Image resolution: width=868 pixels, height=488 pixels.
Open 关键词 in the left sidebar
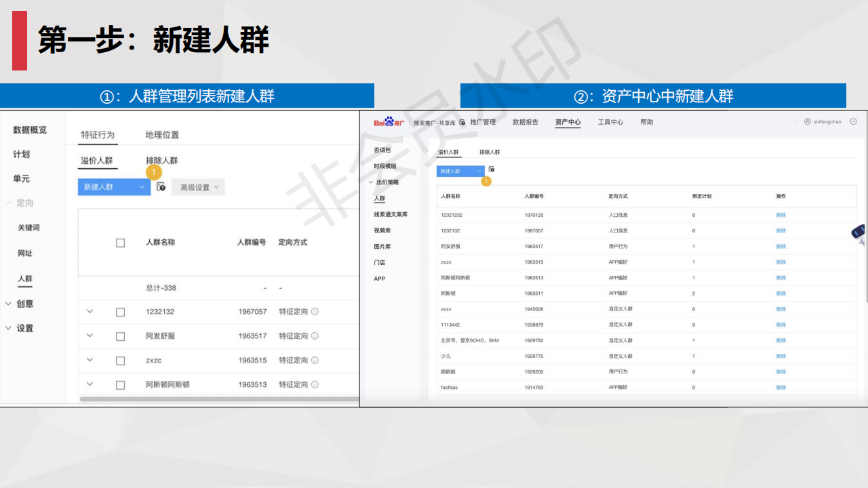[28, 228]
